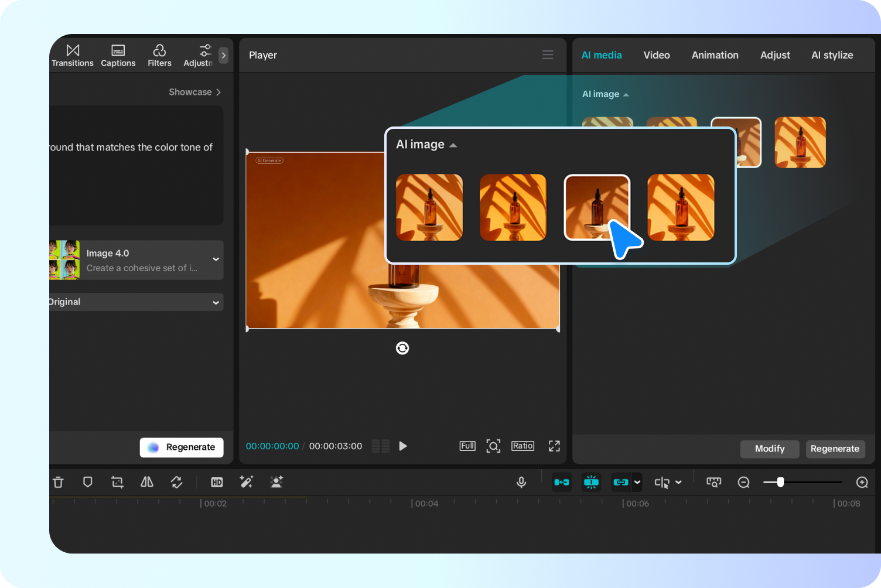Toggle the auto snapping button

(x=591, y=482)
